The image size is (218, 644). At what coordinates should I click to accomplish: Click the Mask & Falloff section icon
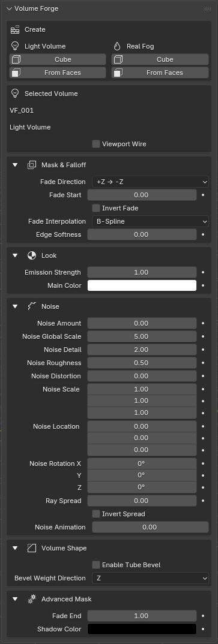point(32,165)
